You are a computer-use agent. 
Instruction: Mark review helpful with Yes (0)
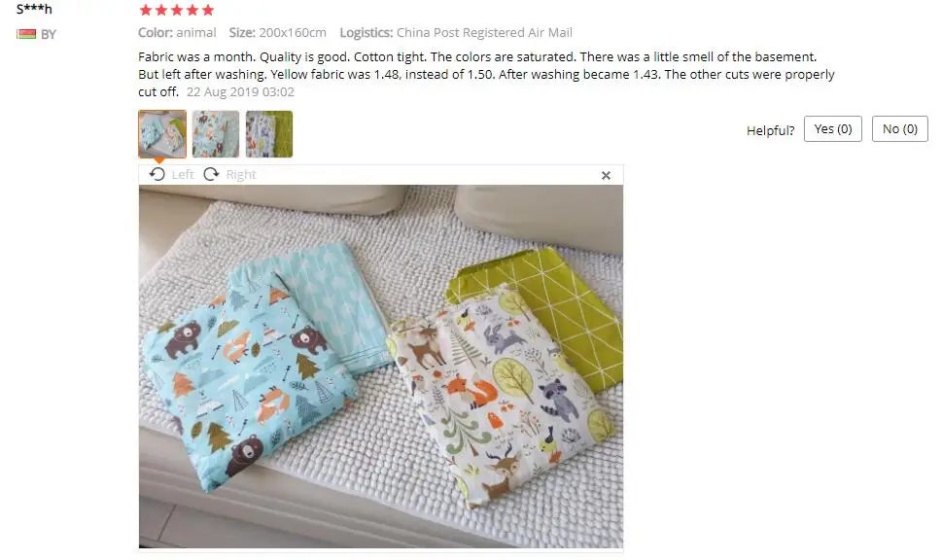point(833,129)
